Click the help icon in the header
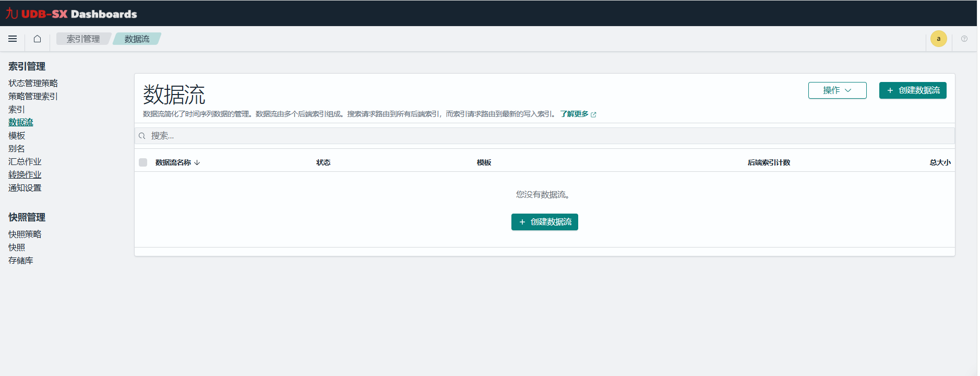The image size is (980, 376). (964, 39)
